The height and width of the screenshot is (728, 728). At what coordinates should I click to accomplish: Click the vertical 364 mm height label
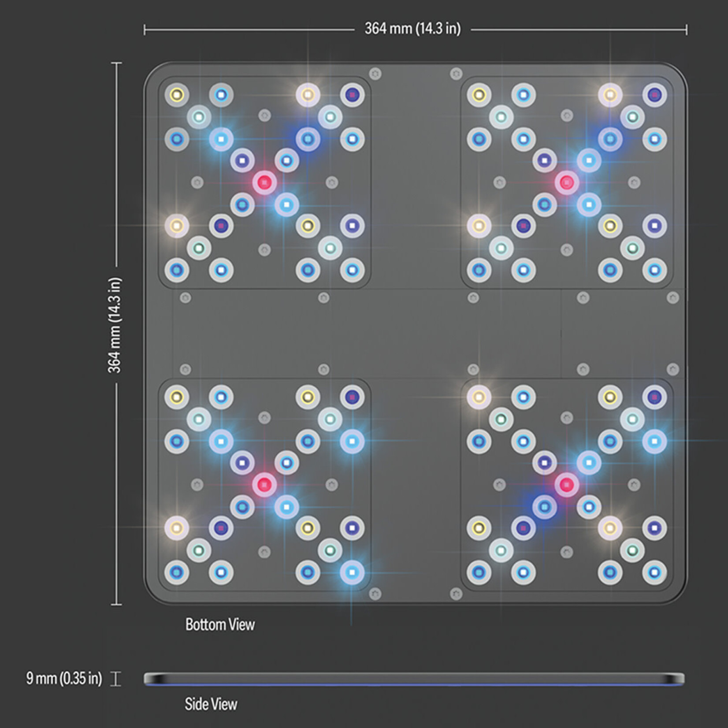(x=115, y=325)
